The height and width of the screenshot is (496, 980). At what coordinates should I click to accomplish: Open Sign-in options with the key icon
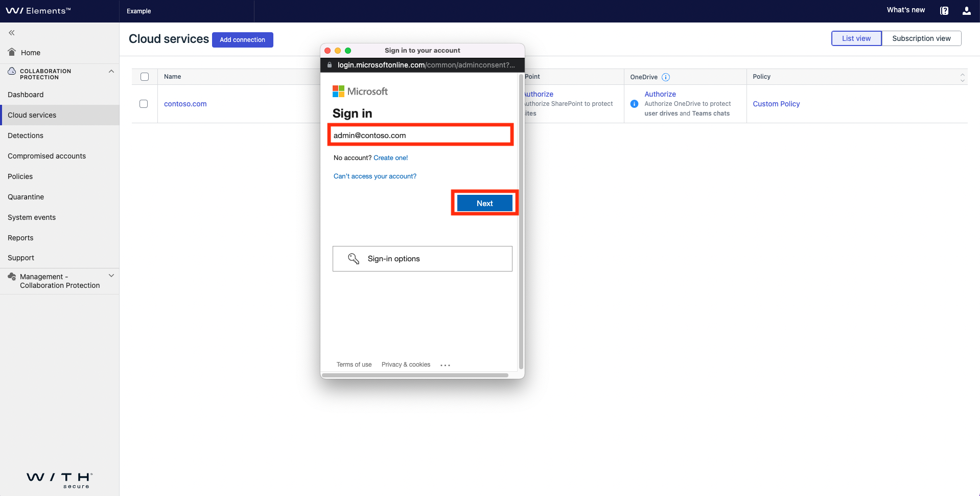coord(354,258)
